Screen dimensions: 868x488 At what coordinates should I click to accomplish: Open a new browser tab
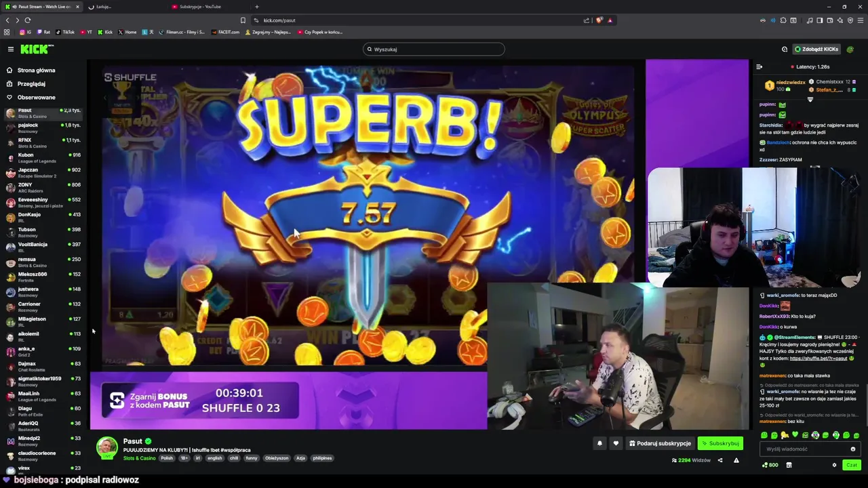pos(256,7)
